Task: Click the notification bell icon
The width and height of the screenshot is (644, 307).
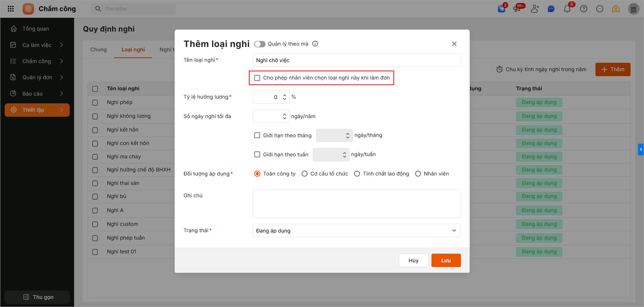Action: coord(567,9)
